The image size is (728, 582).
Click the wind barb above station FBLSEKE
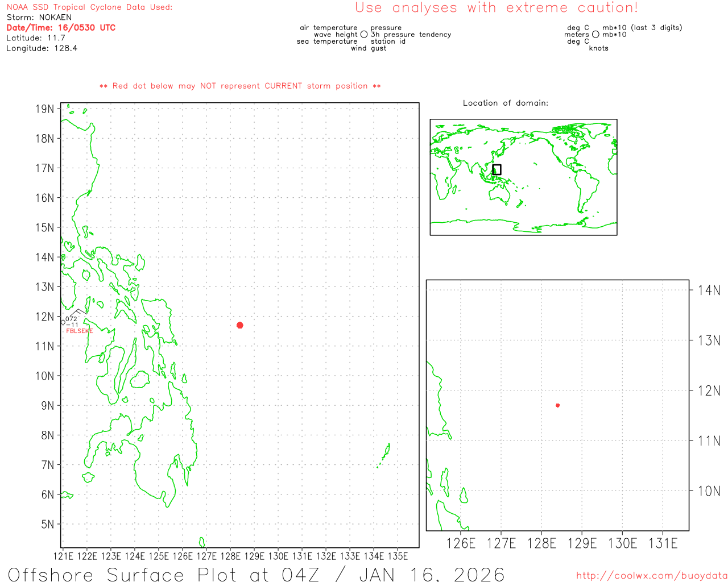[x=78, y=312]
